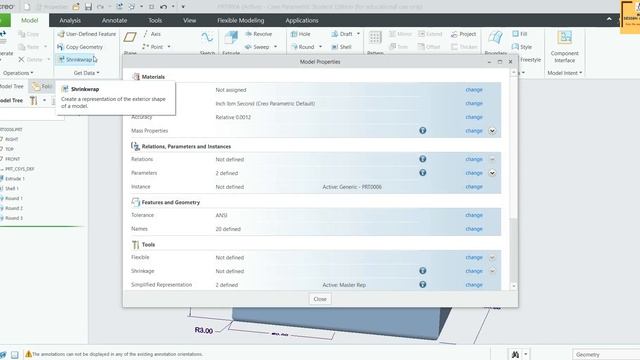Viewport: 640px width, 360px height.
Task: Expand the Mass Properties details chevron
Action: 492,131
